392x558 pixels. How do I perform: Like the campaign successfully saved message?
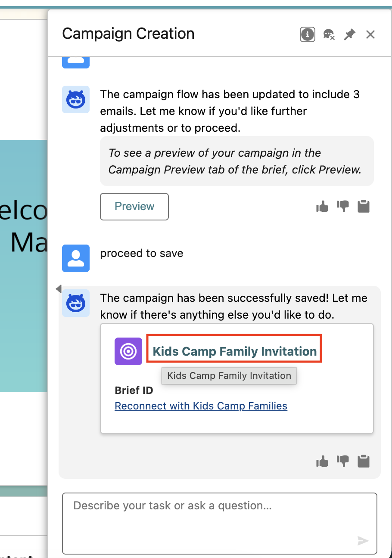(322, 462)
